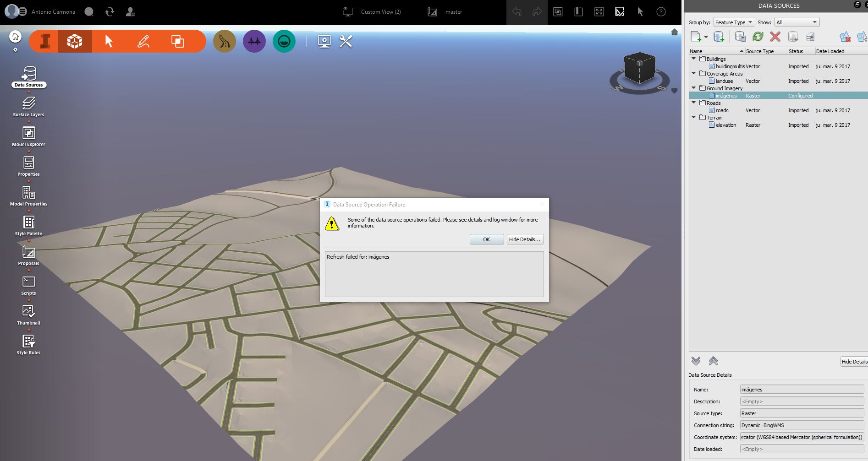Screen dimensions: 868x461
Task: Collapse the Terrain group
Action: click(693, 117)
